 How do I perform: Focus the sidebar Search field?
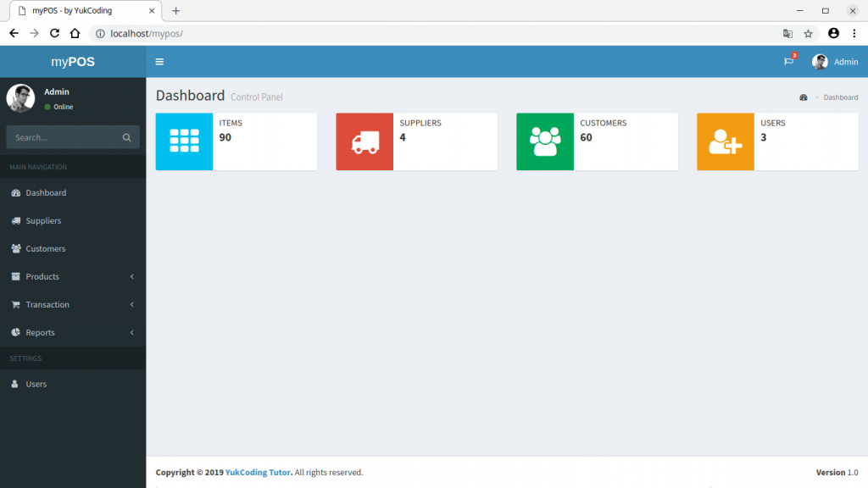64,137
